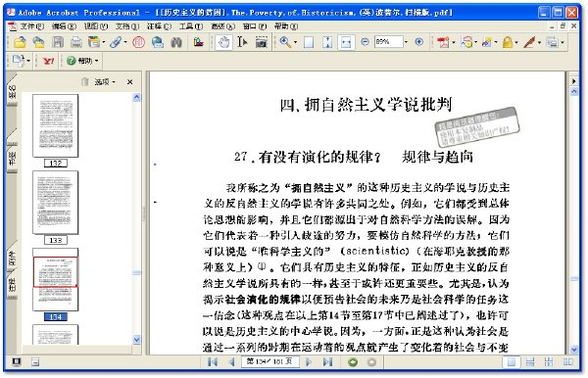Select page 133 thumbnail
Image resolution: width=588 pixels, height=378 pixels.
click(x=56, y=203)
